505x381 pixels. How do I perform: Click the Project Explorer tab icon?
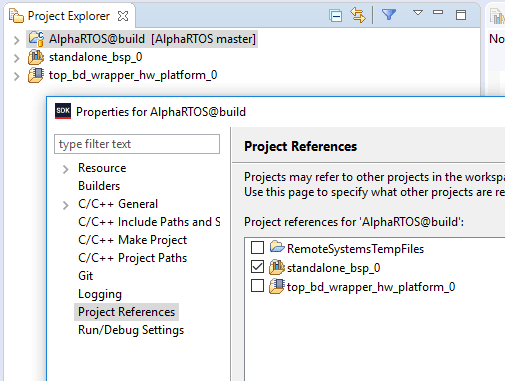tap(16, 16)
